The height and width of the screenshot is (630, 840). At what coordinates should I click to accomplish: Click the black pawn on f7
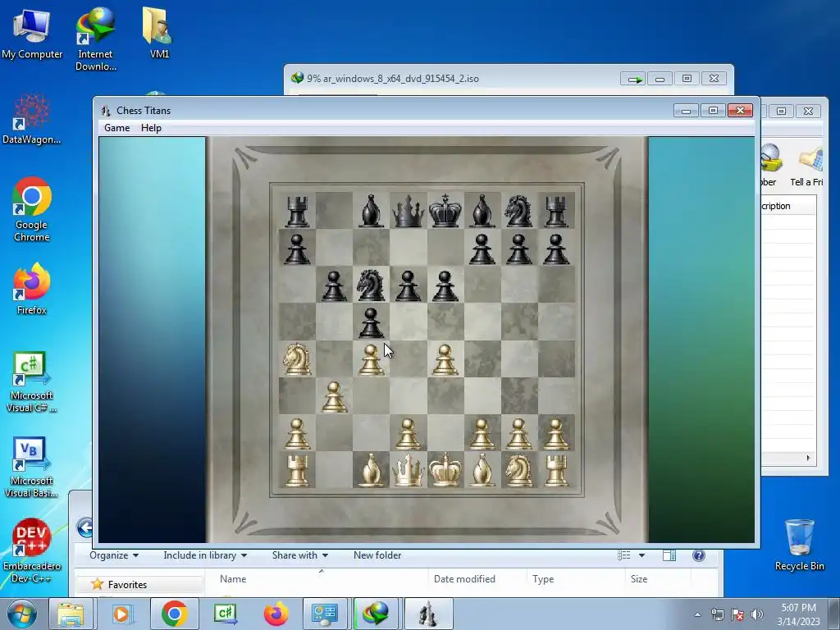[482, 248]
